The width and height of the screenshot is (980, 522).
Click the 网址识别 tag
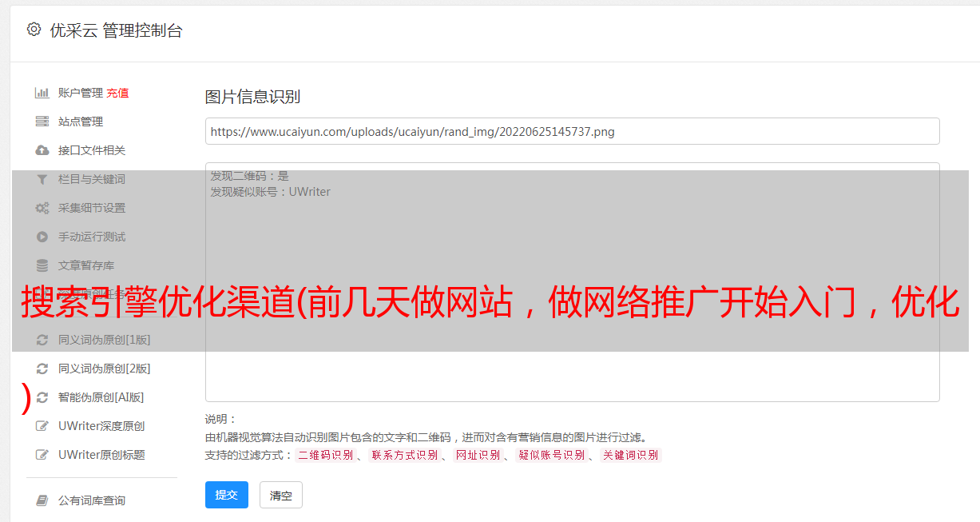[x=478, y=455]
